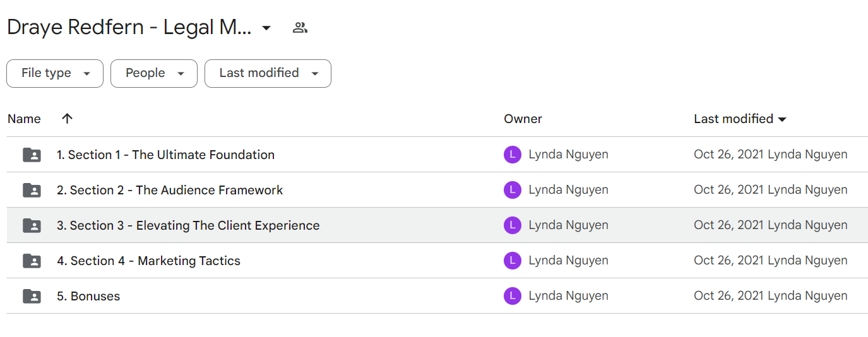Image resolution: width=868 pixels, height=337 pixels.
Task: Click the shared people icon beside the folder title
Action: (x=300, y=28)
